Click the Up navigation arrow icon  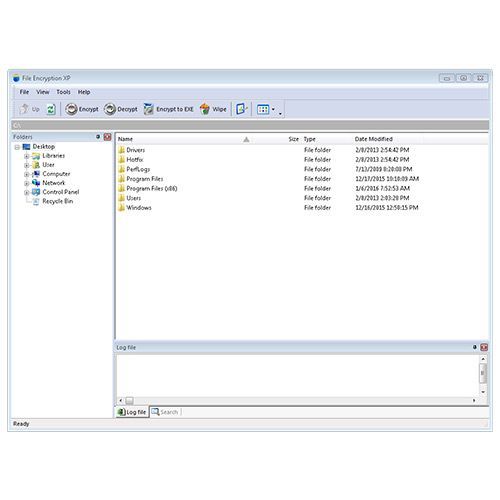24,109
